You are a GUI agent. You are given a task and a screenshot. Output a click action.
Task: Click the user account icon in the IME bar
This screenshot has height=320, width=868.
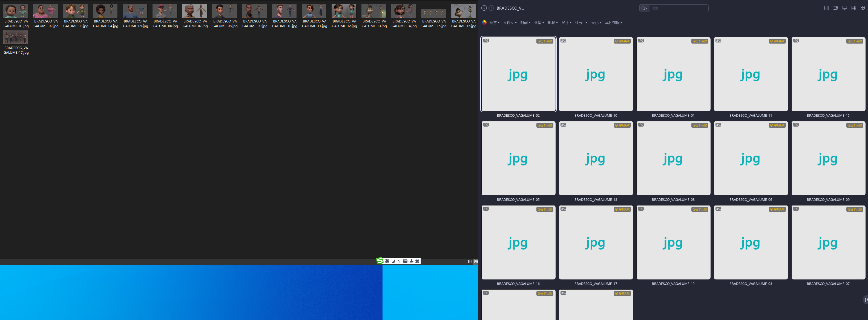coord(412,261)
